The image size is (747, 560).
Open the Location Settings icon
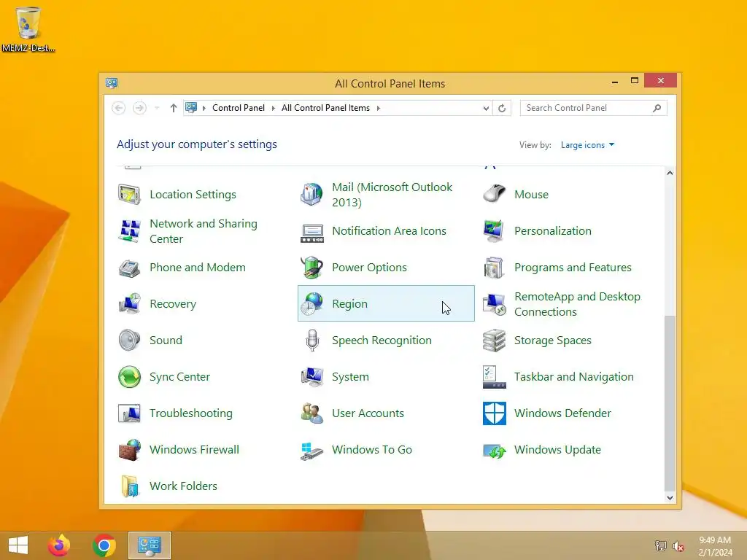[x=129, y=194]
